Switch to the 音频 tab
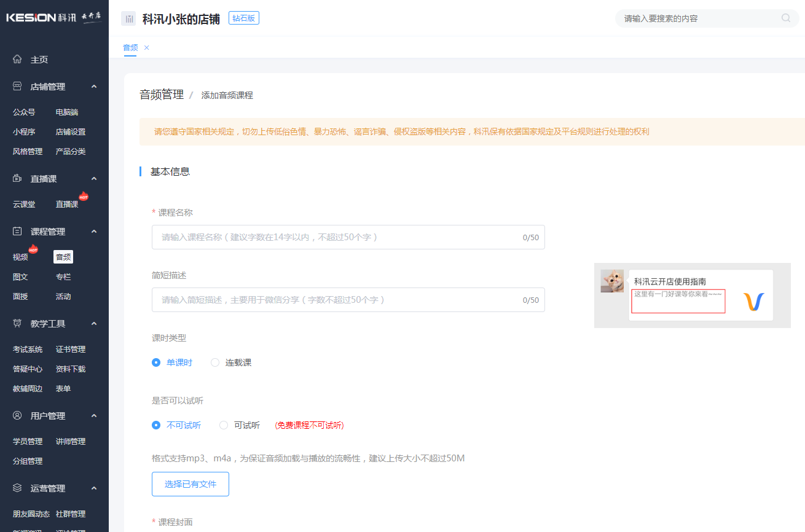The width and height of the screenshot is (805, 532). pos(130,47)
